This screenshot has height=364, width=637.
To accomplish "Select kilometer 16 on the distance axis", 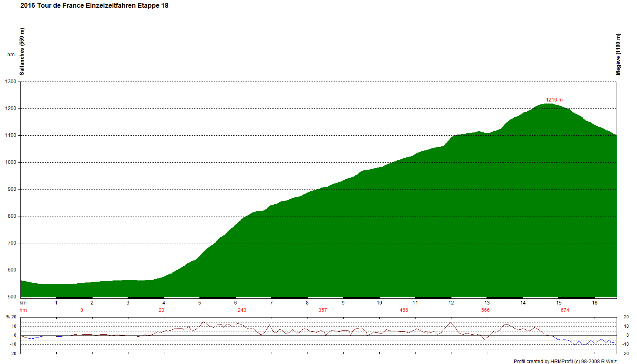I will 595,303.
